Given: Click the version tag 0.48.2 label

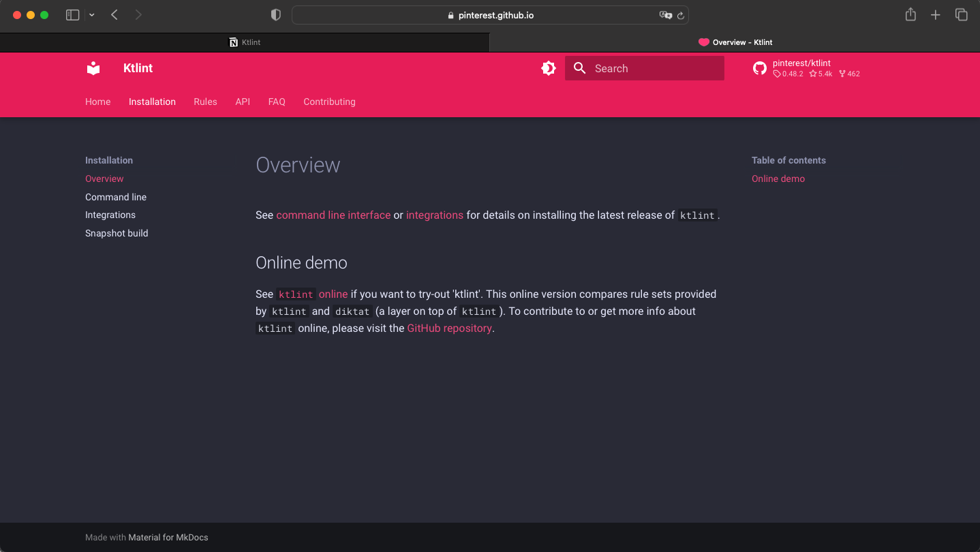Looking at the screenshot, I should click(x=788, y=74).
